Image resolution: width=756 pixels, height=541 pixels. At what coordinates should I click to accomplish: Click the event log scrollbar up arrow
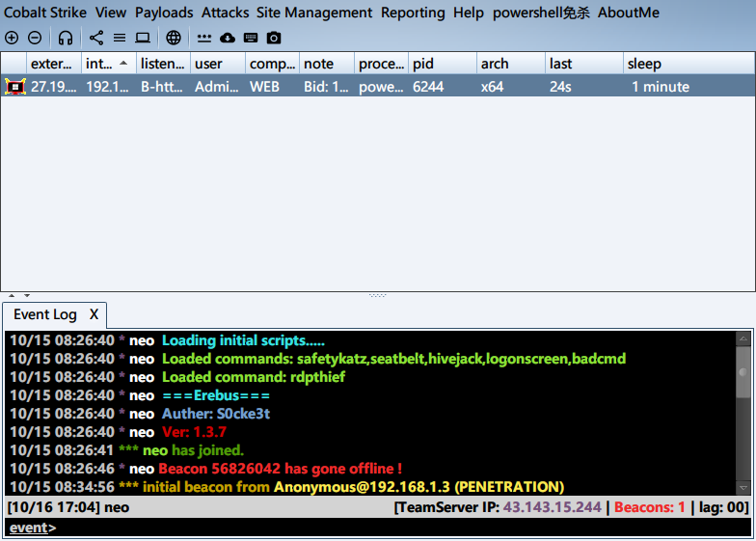pyautogui.click(x=742, y=338)
